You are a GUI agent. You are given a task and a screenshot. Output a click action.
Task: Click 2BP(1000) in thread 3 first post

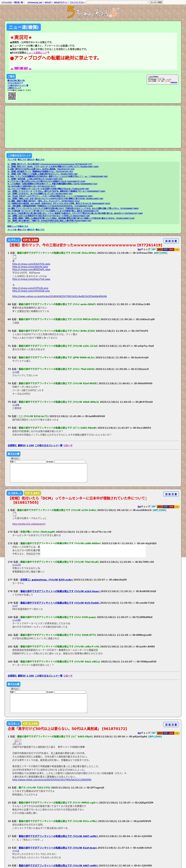coord(155,737)
